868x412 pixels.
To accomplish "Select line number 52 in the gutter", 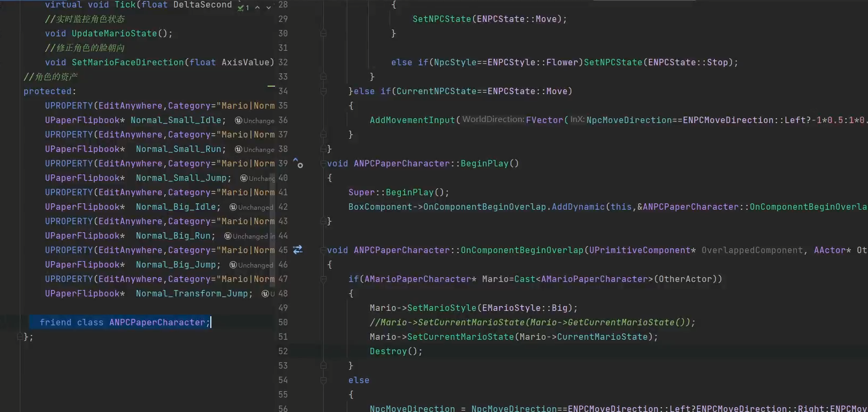I will tap(283, 351).
